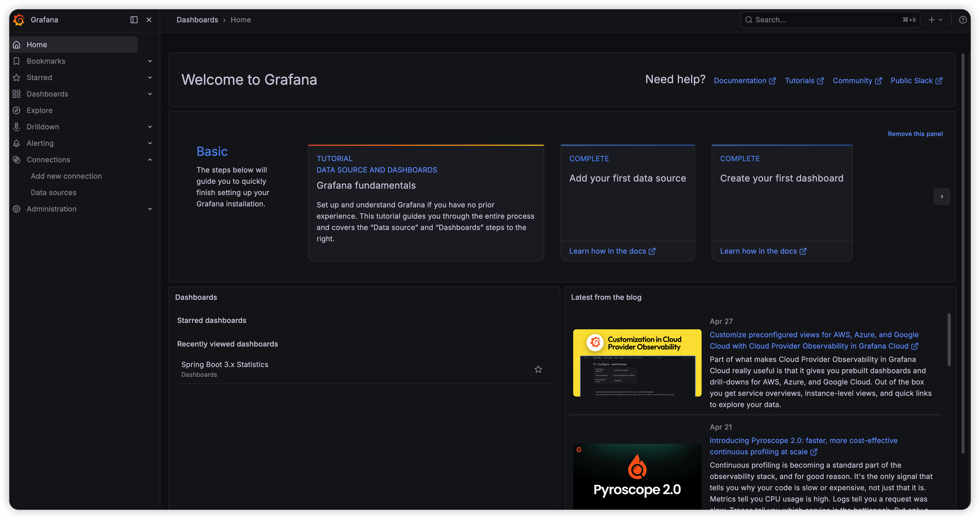Open Learn how link for data source
This screenshot has width=980, height=519.
[612, 251]
